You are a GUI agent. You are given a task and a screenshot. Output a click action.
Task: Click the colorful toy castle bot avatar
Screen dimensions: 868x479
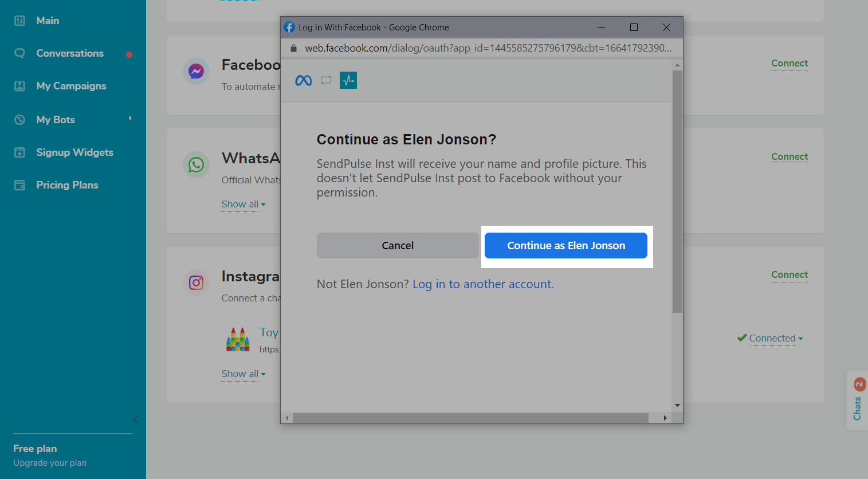tap(238, 339)
